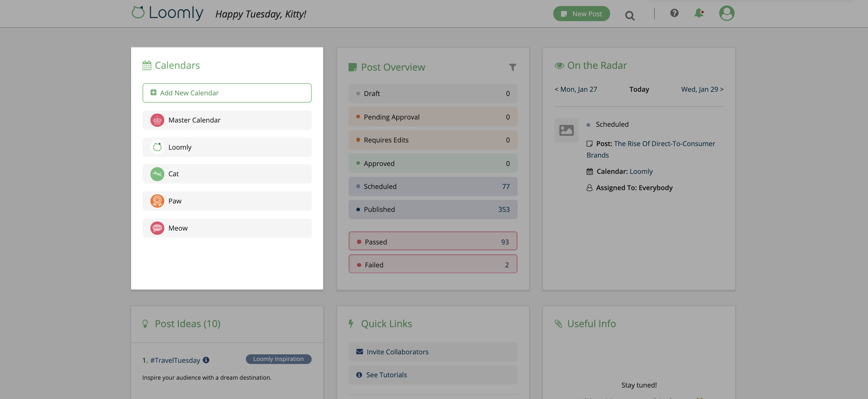Open the notifications bell icon
The width and height of the screenshot is (868, 399).
[699, 13]
